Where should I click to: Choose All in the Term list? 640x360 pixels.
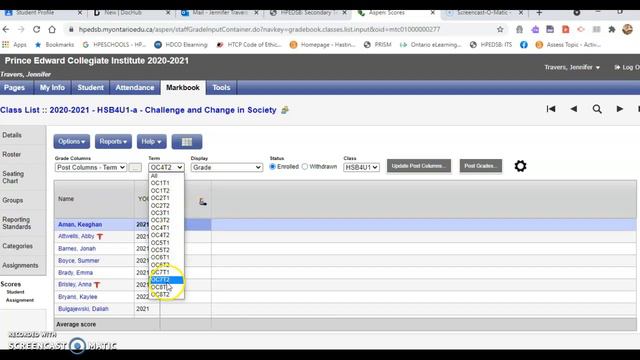pyautogui.click(x=166, y=176)
